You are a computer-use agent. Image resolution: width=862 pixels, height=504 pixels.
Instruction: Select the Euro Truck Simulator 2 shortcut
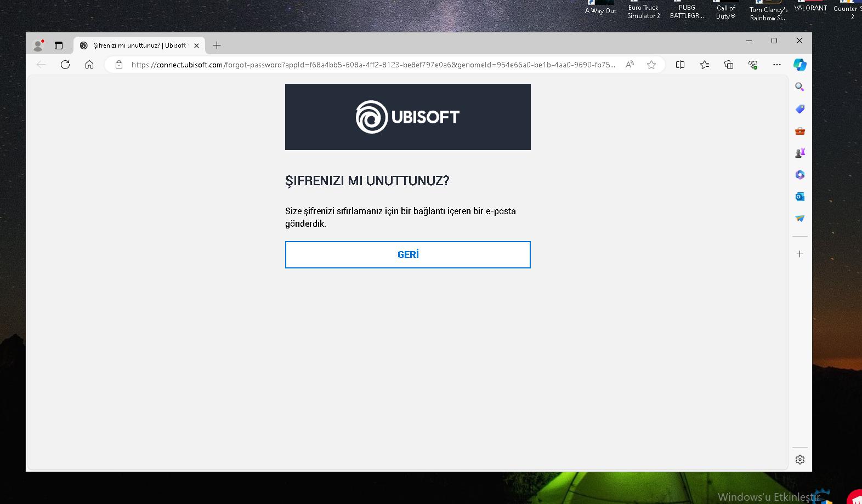pyautogui.click(x=644, y=9)
